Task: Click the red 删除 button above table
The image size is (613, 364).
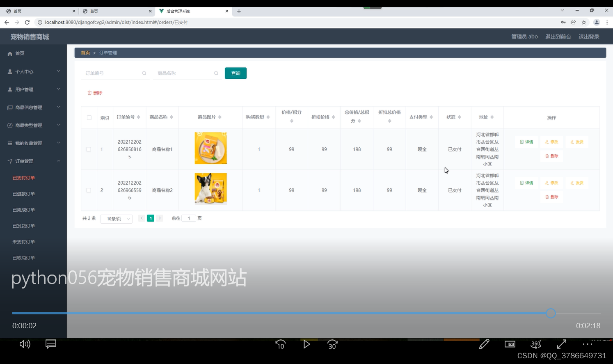Action: [95, 93]
